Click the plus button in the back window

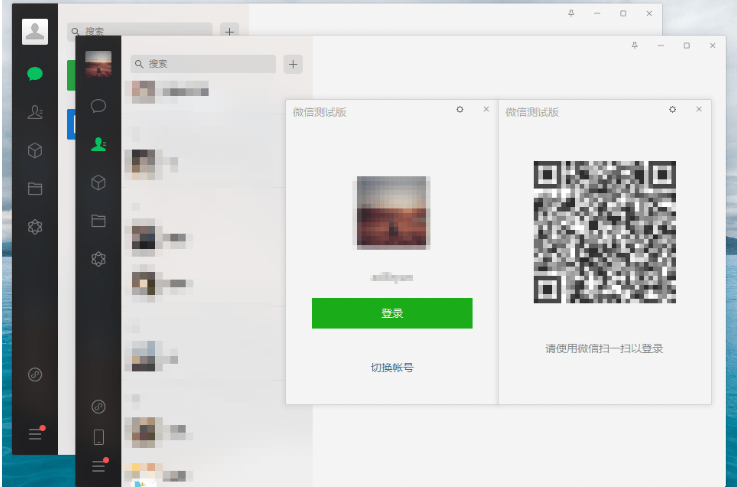click(x=229, y=31)
